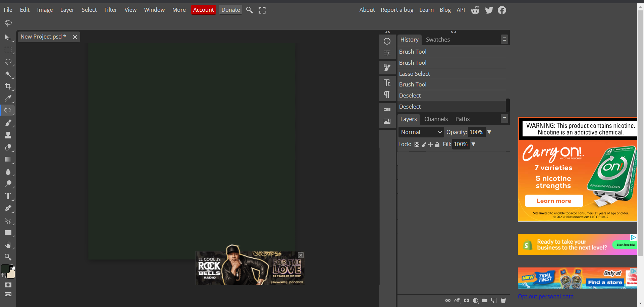Viewport: 644px width, 307px height.
Task: Select the Type tool
Action: (x=9, y=197)
